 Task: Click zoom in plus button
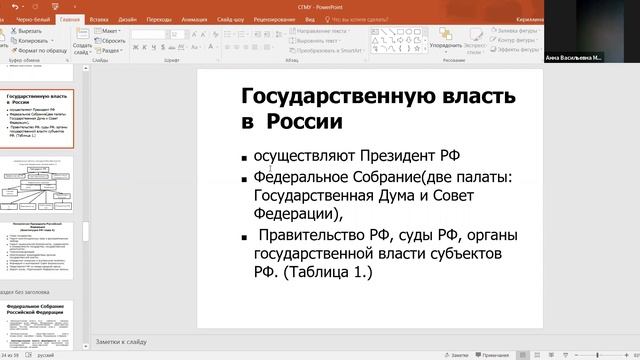coord(626,356)
